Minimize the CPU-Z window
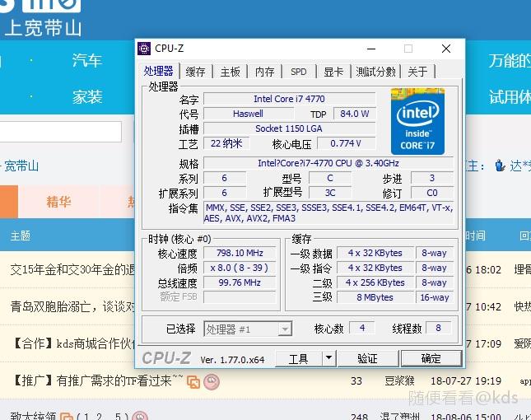This screenshot has height=420, width=531. (x=371, y=49)
